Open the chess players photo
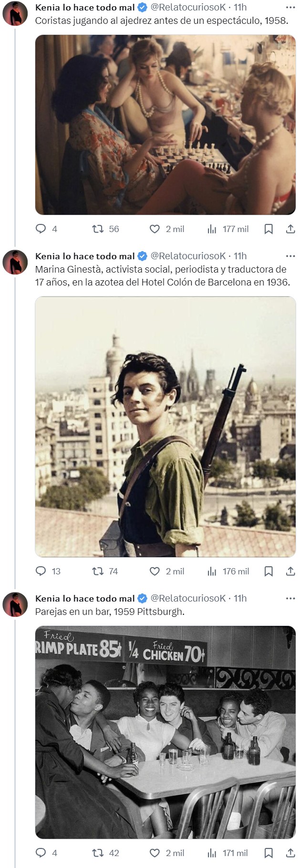The width and height of the screenshot is (299, 868). 165,125
